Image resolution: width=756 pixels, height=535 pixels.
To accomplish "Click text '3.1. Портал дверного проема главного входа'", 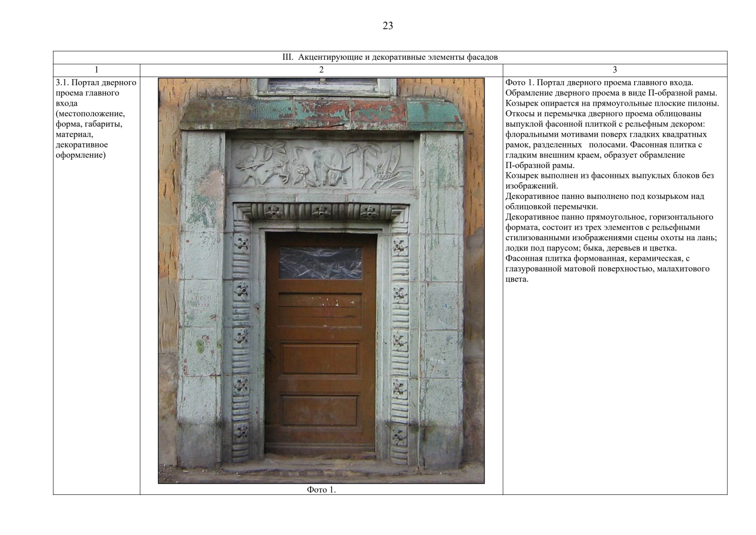I will pos(96,93).
